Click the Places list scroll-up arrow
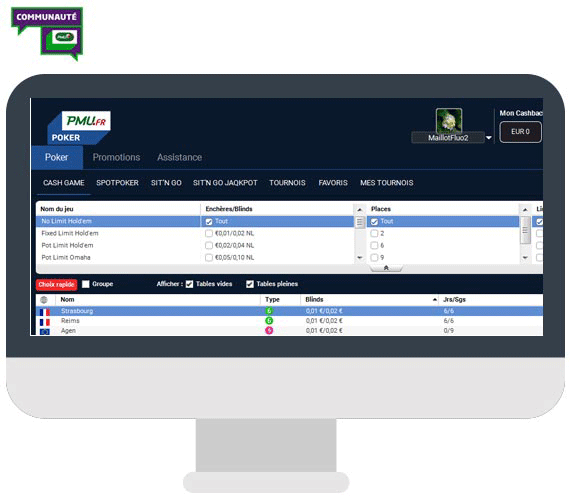 [x=525, y=209]
